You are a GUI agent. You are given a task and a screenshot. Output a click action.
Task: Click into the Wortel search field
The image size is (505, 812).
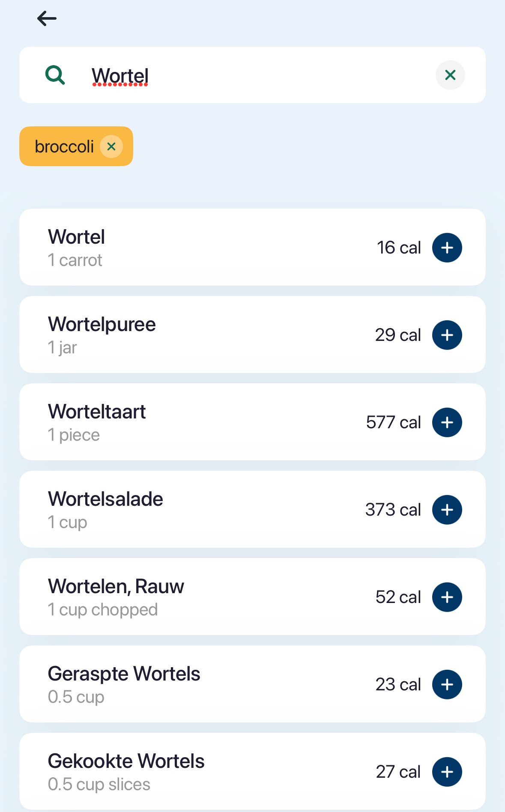tap(257, 75)
